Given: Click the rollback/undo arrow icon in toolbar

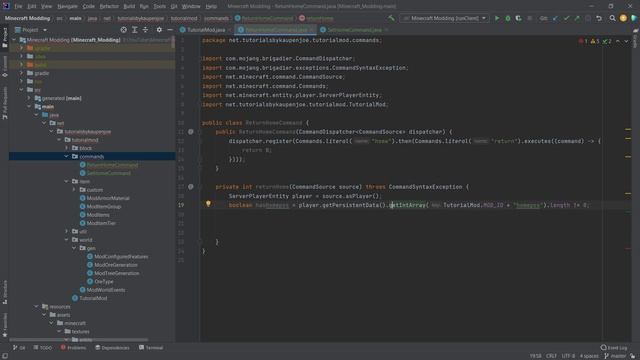Looking at the screenshot, I should (x=599, y=18).
